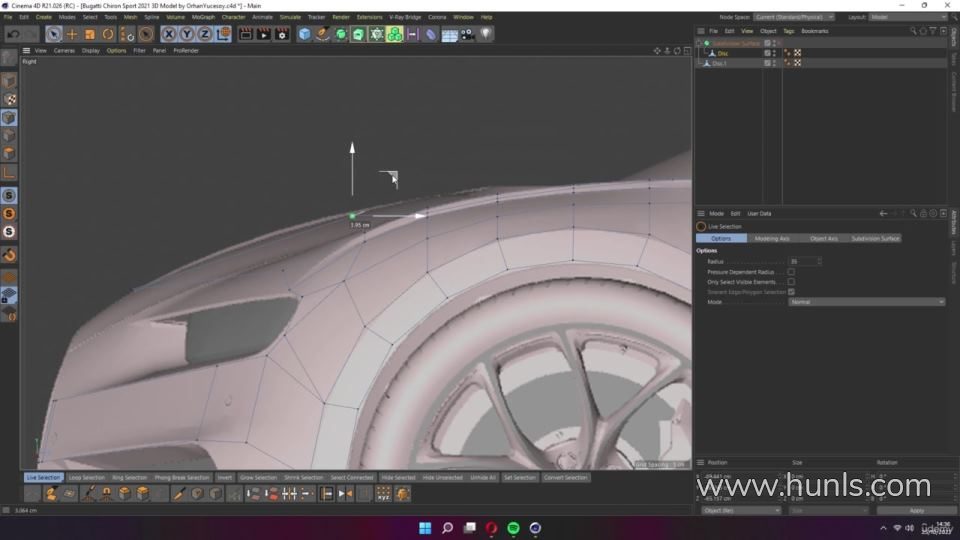Toggle Disc.1 object enable checkmark
The height and width of the screenshot is (540, 960).
(x=767, y=63)
